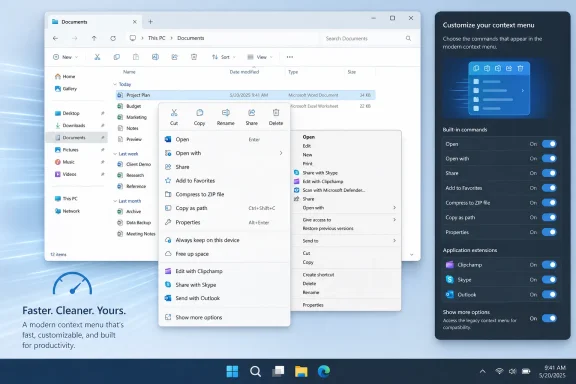Click the search magnifier in Search Documents
This screenshot has width=576, height=384.
point(408,38)
